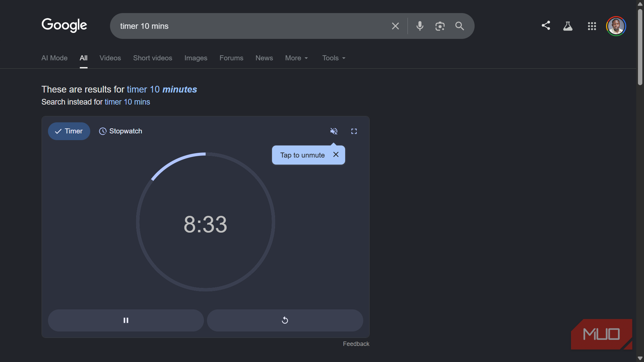644x362 pixels.
Task: Open Search Labs flask icon
Action: click(x=568, y=26)
